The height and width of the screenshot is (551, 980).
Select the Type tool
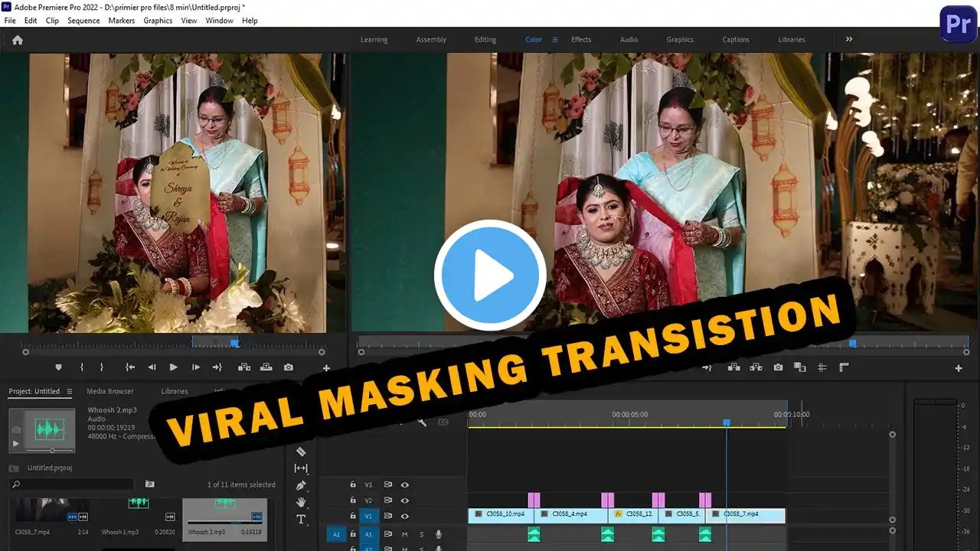coord(301,519)
